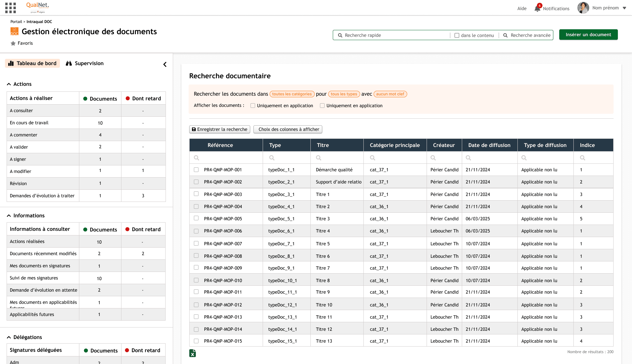Screen dimensions: 632x364
Task: Click the Date de diffusion filter search icon
Action: point(468,158)
